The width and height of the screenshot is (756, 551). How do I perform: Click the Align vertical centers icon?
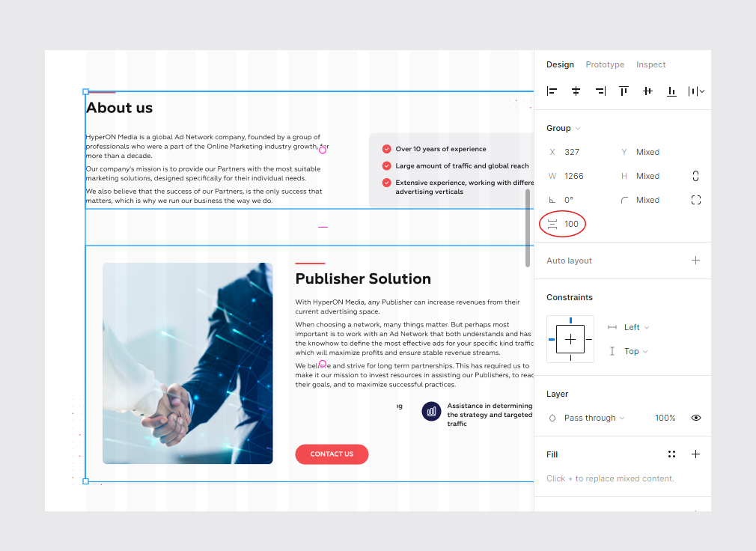tap(647, 91)
